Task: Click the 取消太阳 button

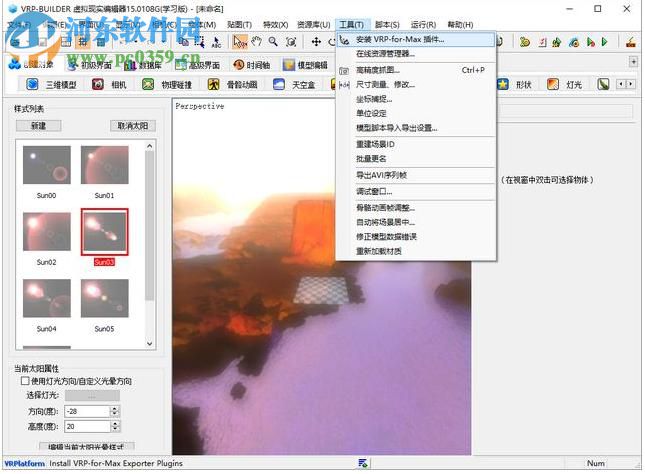Action: pos(133,126)
